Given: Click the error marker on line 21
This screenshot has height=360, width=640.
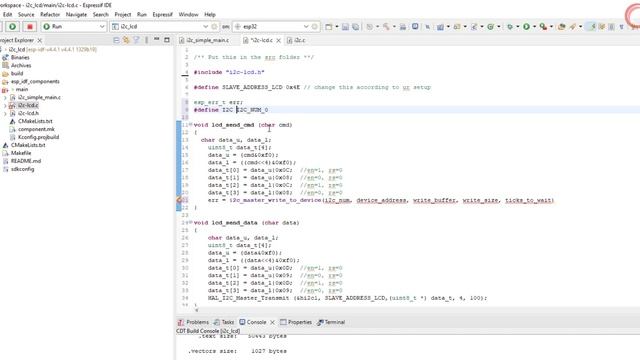Looking at the screenshot, I should coord(179,200).
